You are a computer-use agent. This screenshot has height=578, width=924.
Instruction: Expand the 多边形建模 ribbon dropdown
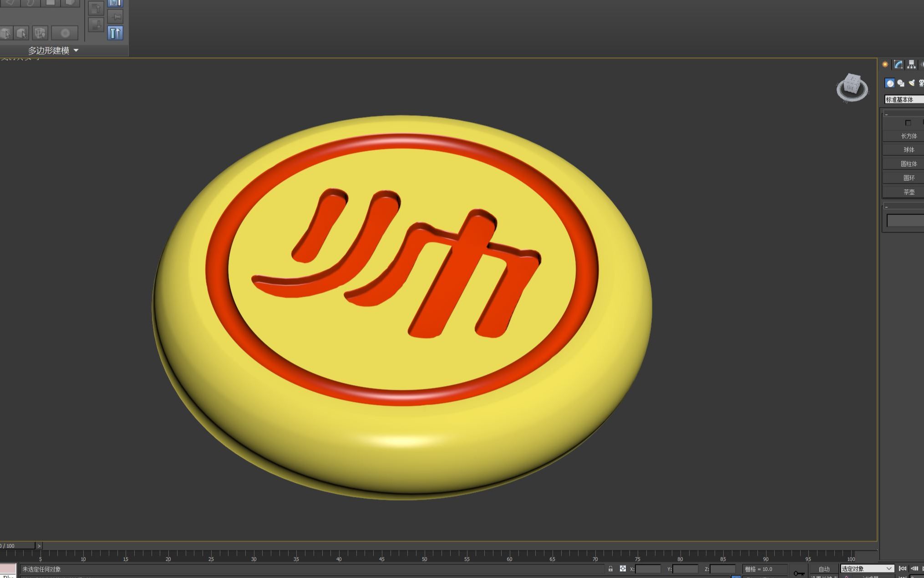click(76, 51)
